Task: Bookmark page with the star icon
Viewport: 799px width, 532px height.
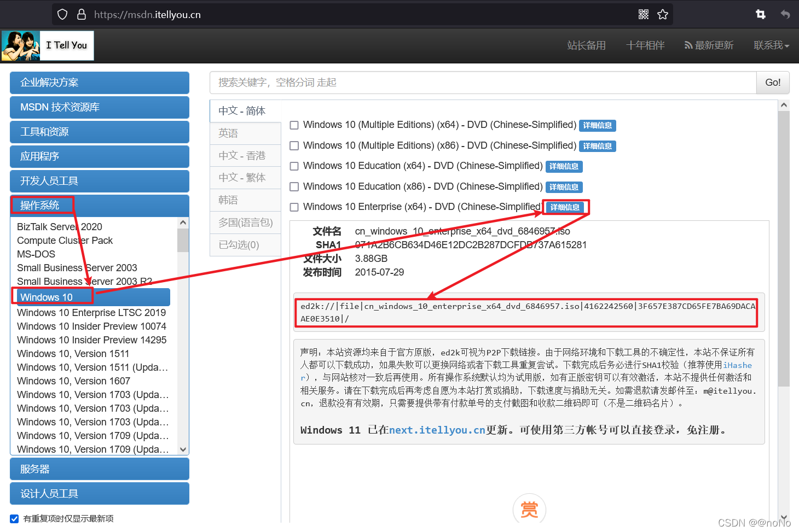Action: click(x=663, y=14)
